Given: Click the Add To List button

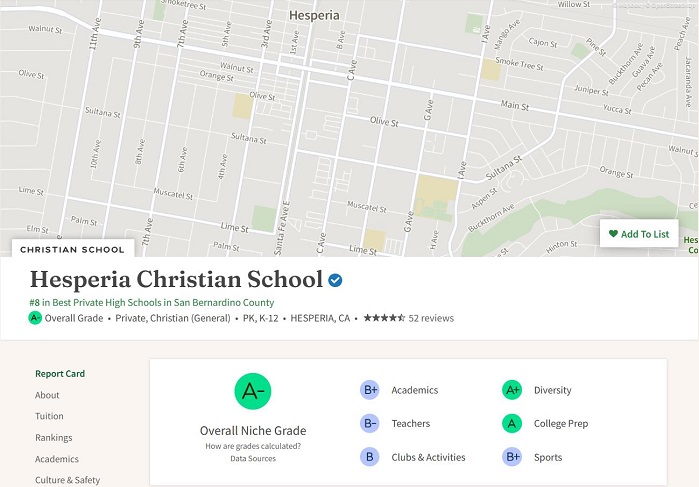Looking at the screenshot, I should tap(639, 234).
